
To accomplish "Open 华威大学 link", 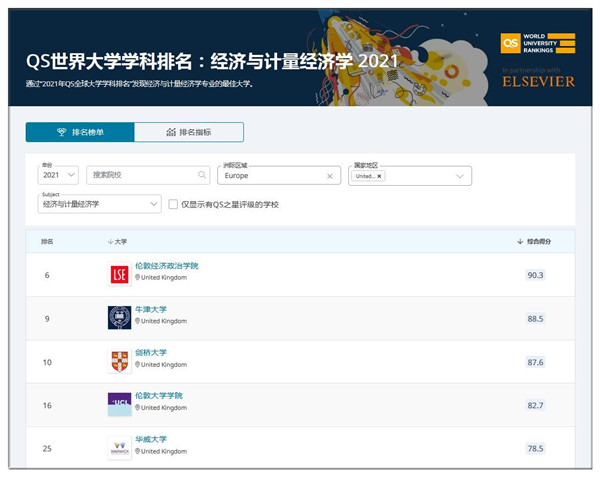I will [x=151, y=439].
